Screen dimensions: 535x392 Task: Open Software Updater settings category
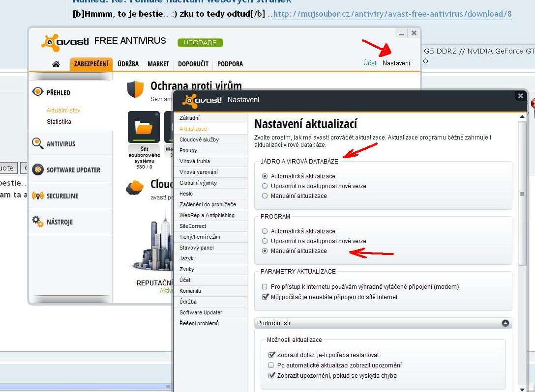210,312
